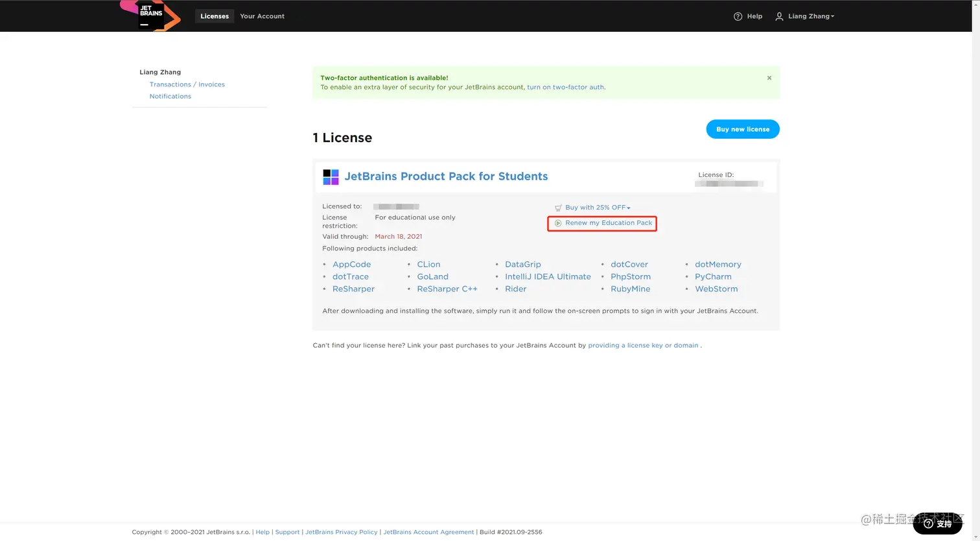Switch to Your Account tab
980x541 pixels.
click(262, 16)
